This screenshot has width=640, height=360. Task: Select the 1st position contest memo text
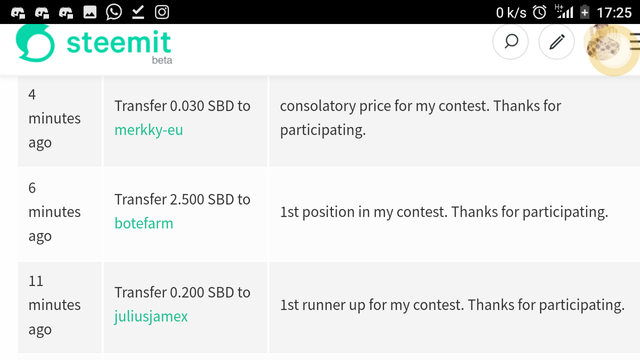pyautogui.click(x=444, y=212)
